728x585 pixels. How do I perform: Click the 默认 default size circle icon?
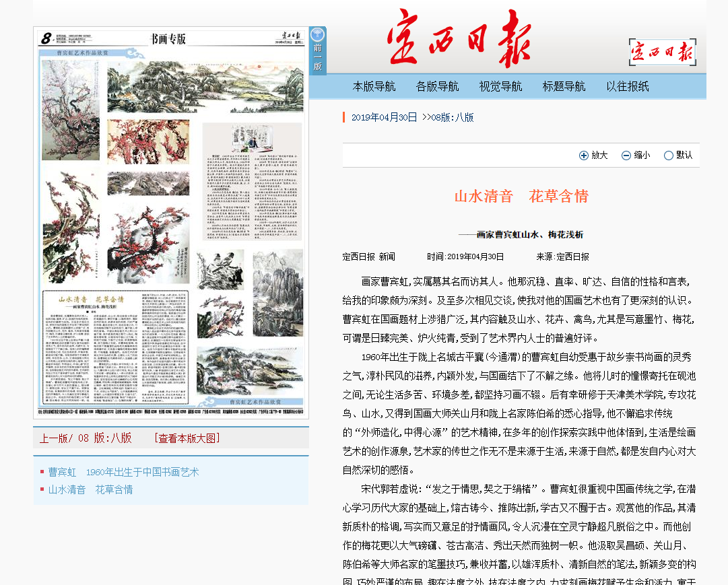[x=669, y=156]
